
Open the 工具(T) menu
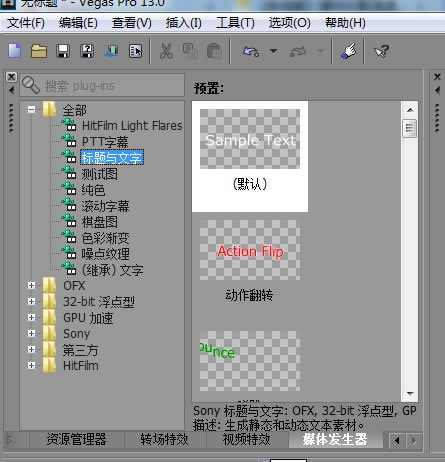(235, 23)
